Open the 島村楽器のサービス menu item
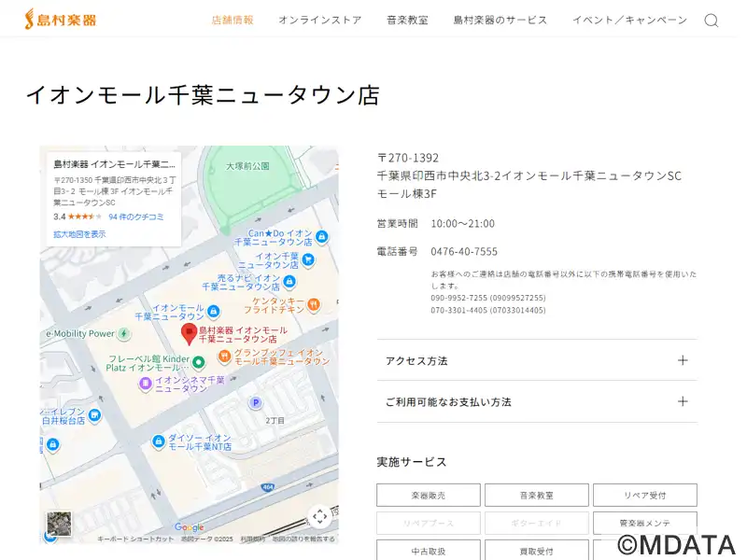This screenshot has height=560, width=747. click(x=500, y=20)
